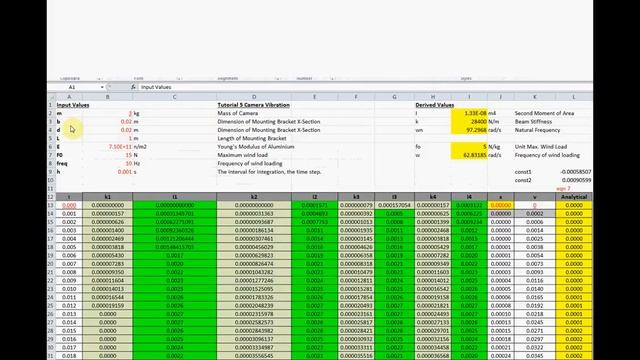
Task: Select the h value 0.001
Action: (x=108, y=172)
